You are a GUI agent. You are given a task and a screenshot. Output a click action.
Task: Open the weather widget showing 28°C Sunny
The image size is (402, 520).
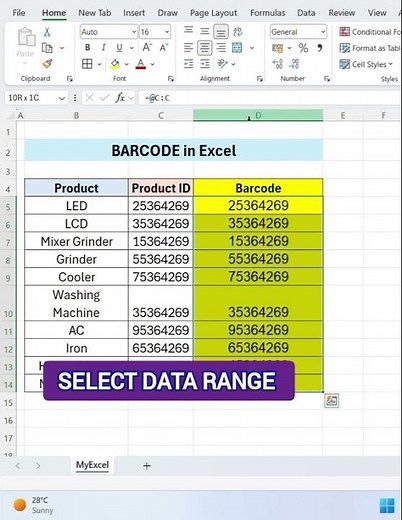coord(33,505)
